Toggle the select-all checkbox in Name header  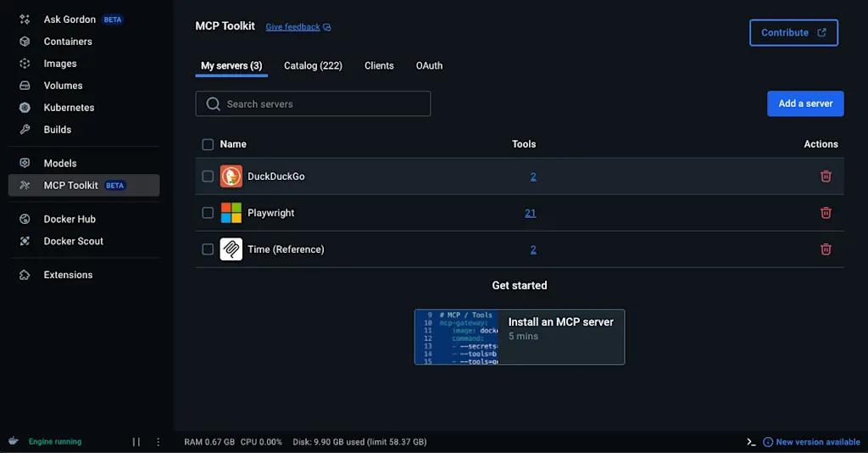208,144
